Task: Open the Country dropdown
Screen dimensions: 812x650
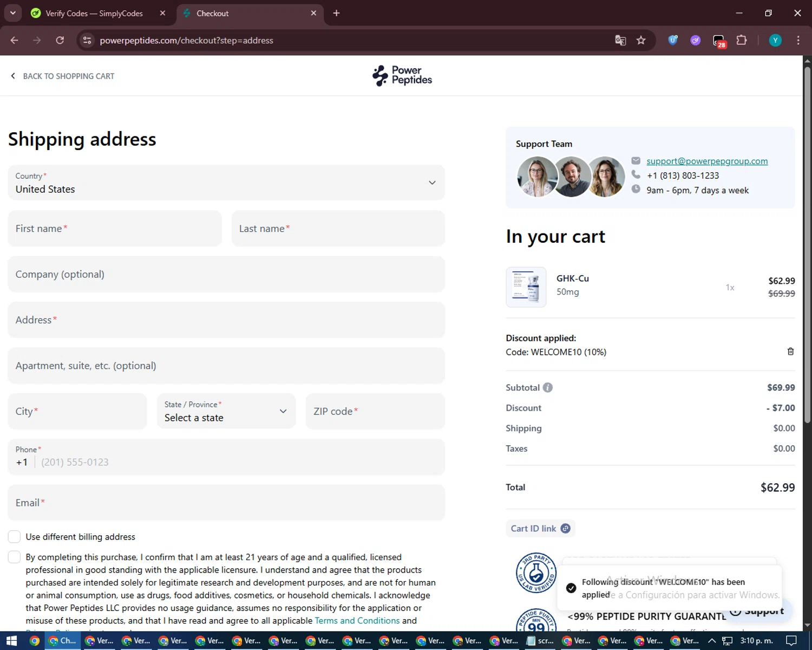Action: [226, 183]
